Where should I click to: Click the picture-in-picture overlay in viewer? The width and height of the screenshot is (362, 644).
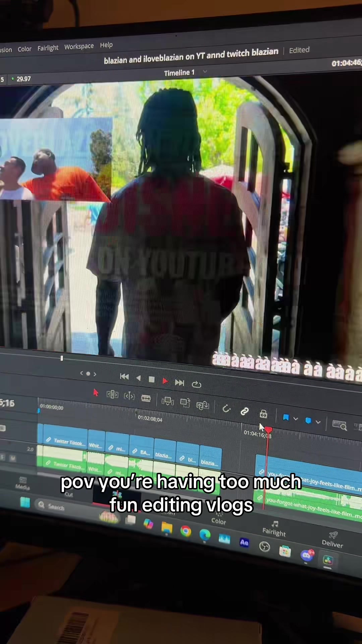coord(55,159)
